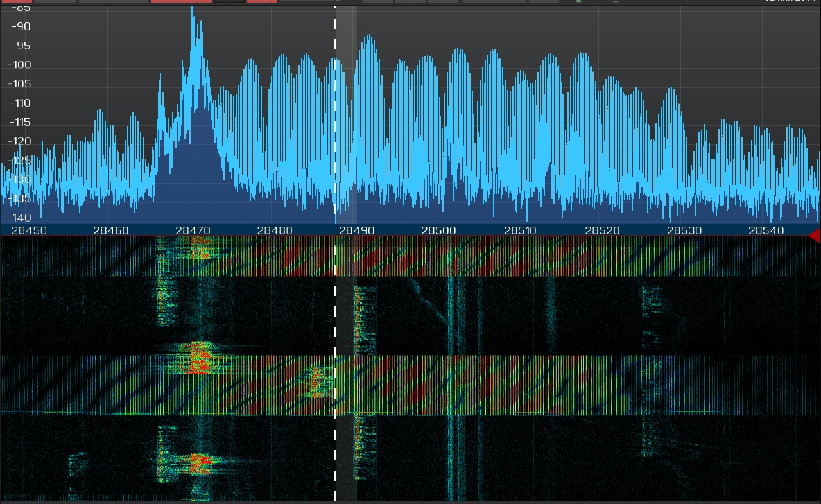Click the -130 dB level label

19,179
